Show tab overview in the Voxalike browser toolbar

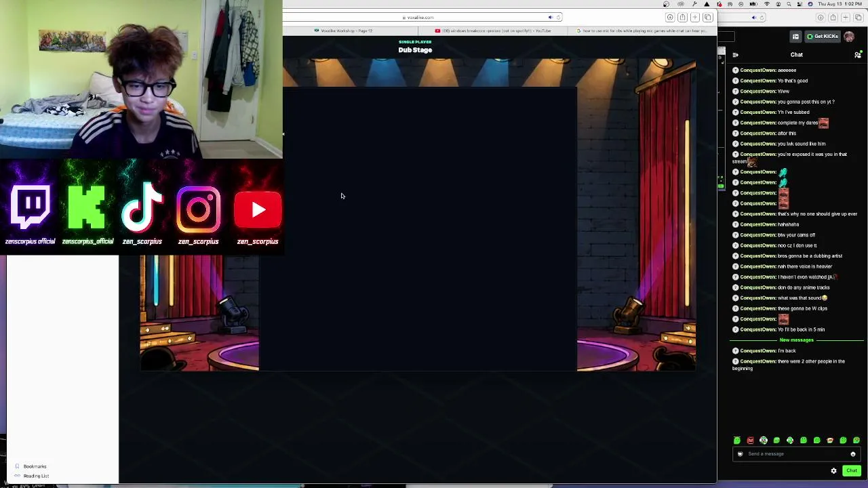[707, 18]
